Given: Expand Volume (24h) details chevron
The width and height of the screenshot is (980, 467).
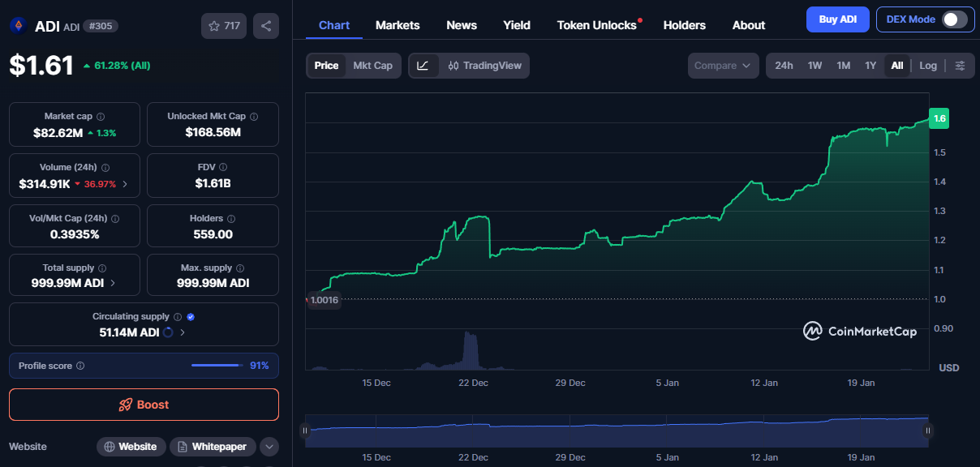Looking at the screenshot, I should pos(124,184).
